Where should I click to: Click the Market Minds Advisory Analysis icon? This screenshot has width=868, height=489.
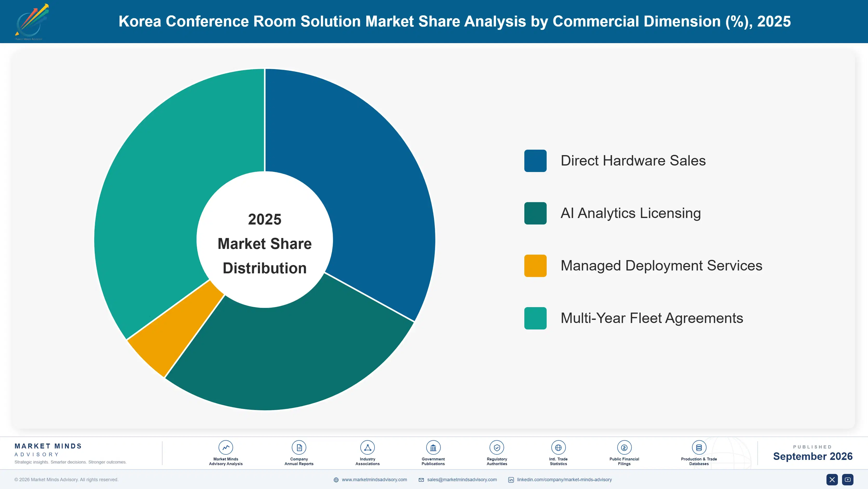(x=226, y=447)
